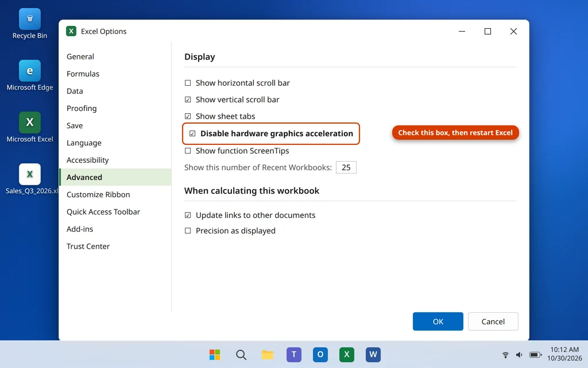Open File Explorer from the taskbar
The height and width of the screenshot is (368, 588).
click(268, 354)
